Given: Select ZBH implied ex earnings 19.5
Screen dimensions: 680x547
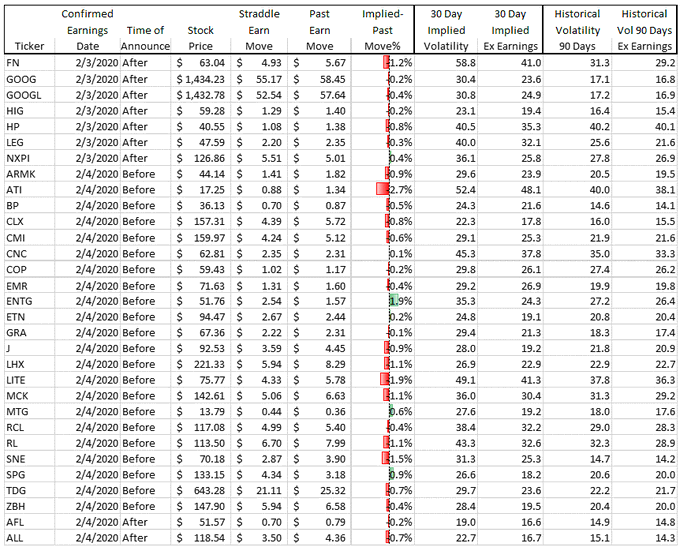Looking at the screenshot, I should click(x=510, y=507).
